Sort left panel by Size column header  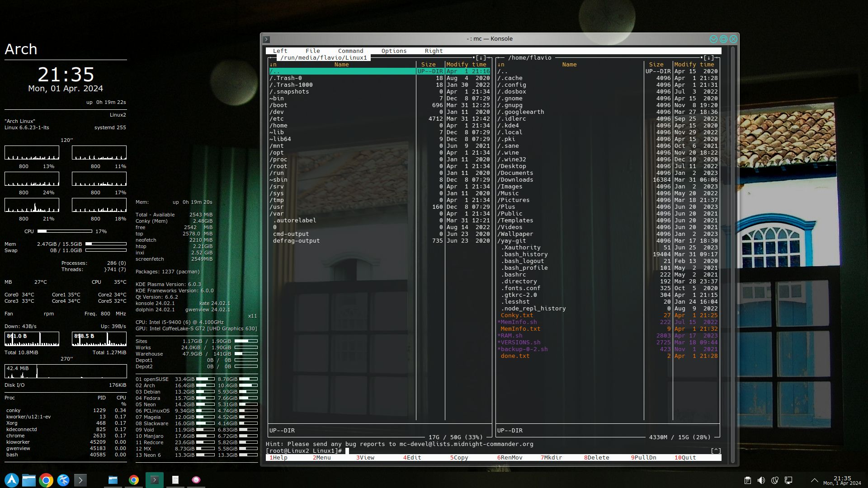coord(429,65)
